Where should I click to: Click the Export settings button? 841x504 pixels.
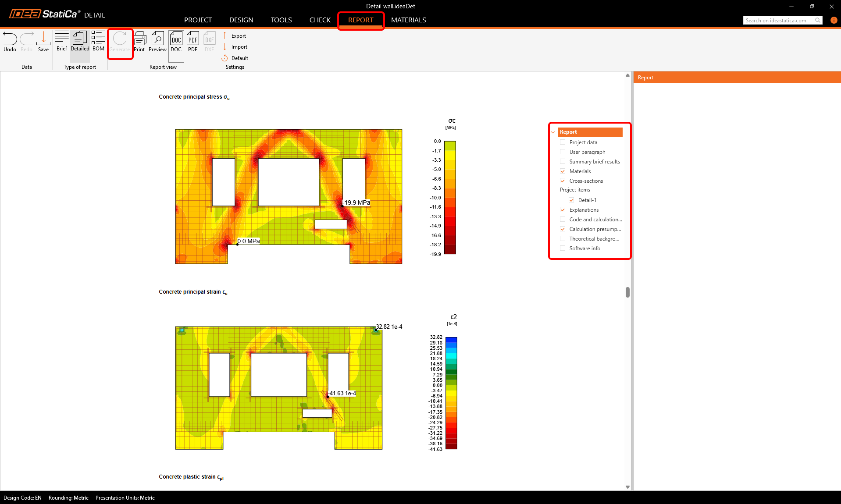(239, 36)
